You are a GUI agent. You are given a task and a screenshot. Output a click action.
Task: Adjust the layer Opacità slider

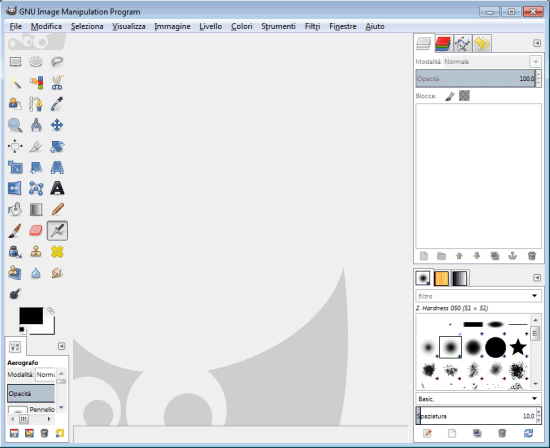pos(475,79)
